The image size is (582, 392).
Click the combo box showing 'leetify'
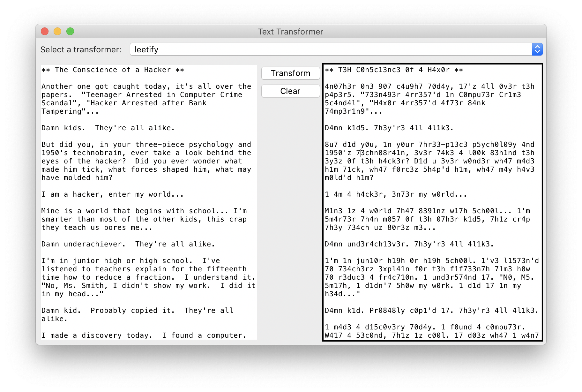(332, 49)
